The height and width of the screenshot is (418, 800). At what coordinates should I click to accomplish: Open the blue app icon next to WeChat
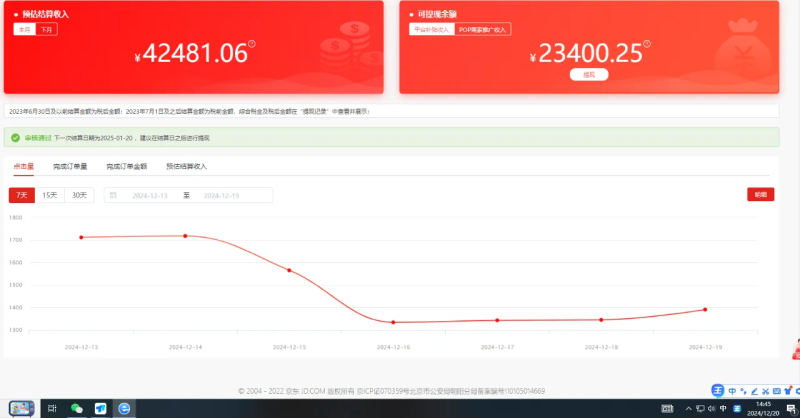[x=101, y=408]
